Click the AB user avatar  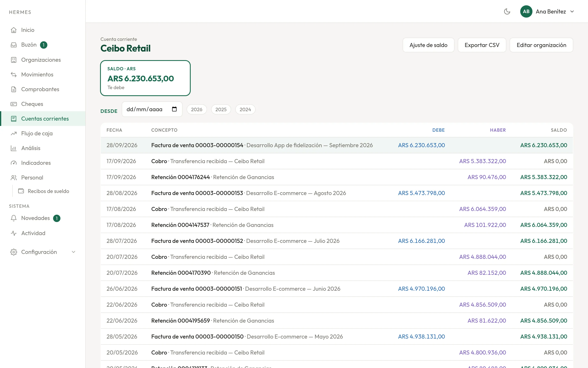coord(526,11)
